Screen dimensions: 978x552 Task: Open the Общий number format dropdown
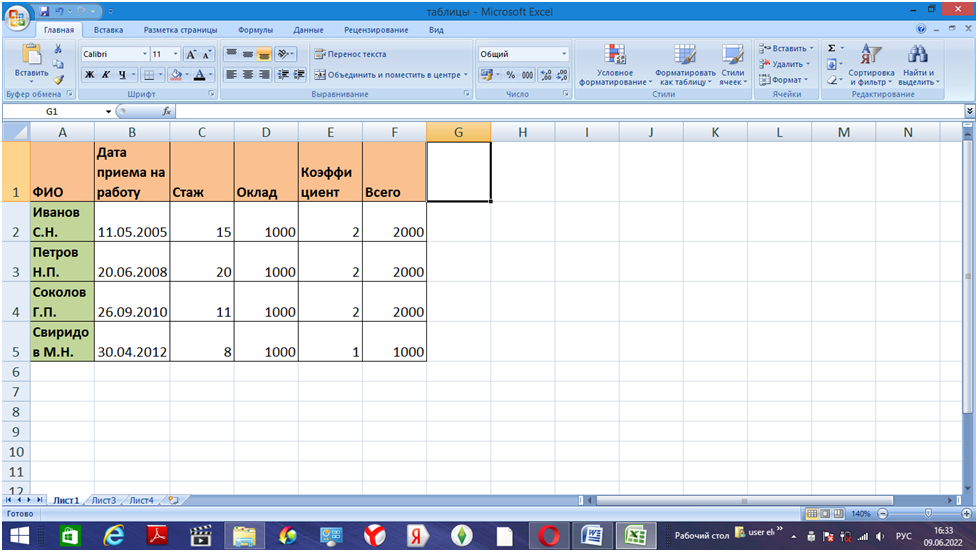(564, 54)
